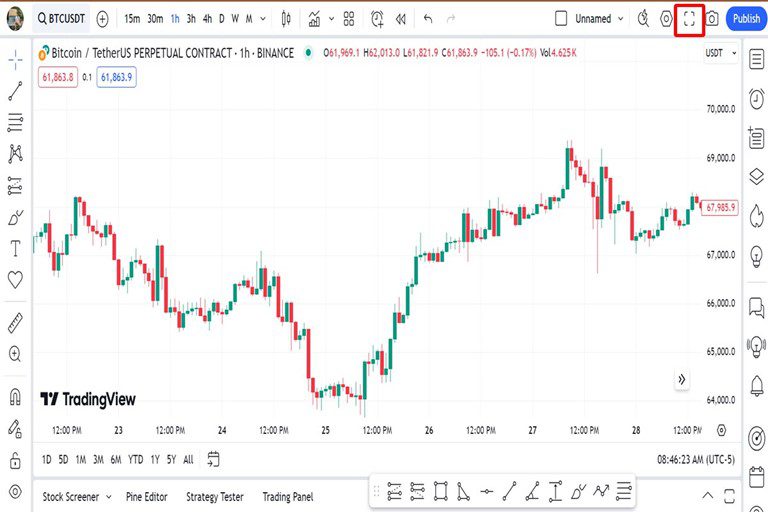Redo the last chart action
768x512 pixels.
[451, 19]
